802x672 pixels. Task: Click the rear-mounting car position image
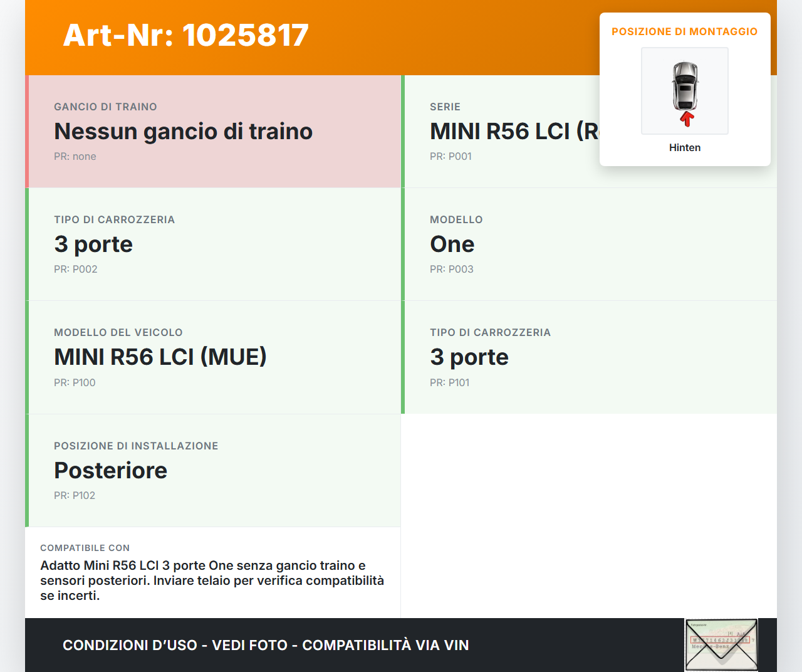pos(685,91)
